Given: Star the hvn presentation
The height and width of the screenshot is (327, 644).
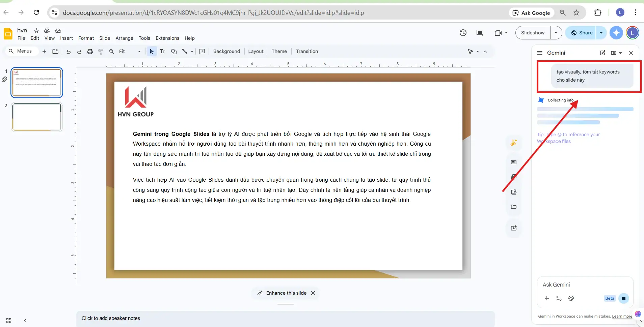Looking at the screenshot, I should (x=36, y=30).
